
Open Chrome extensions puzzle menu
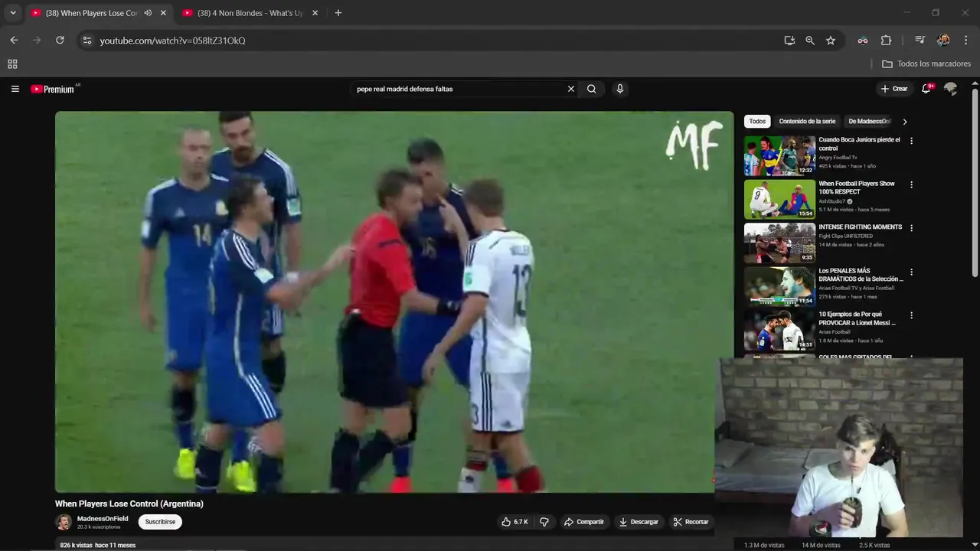point(886,41)
